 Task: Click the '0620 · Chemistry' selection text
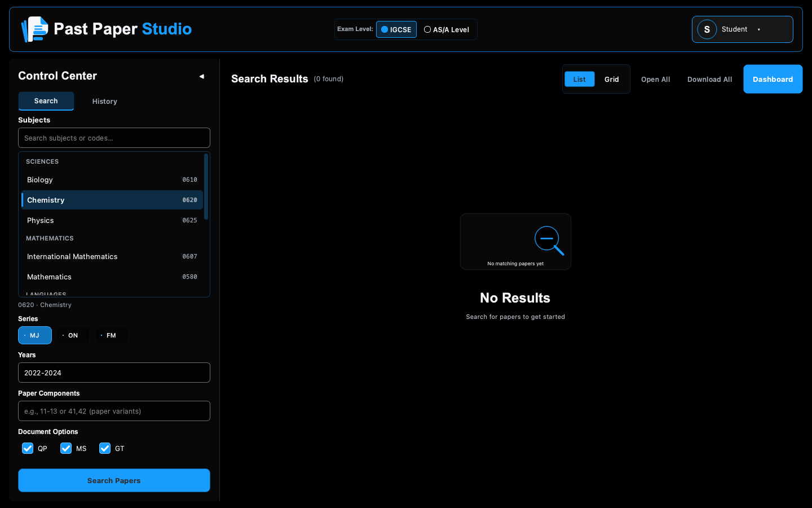coord(45,305)
